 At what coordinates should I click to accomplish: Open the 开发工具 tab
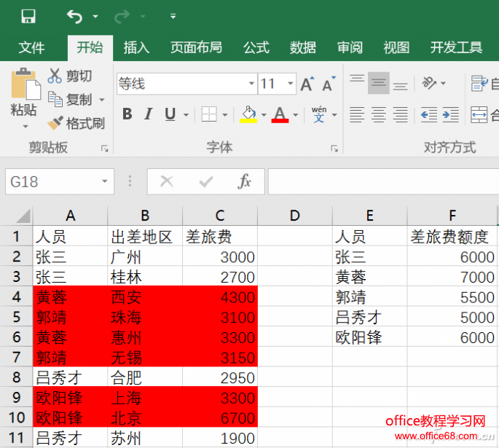[x=456, y=48]
